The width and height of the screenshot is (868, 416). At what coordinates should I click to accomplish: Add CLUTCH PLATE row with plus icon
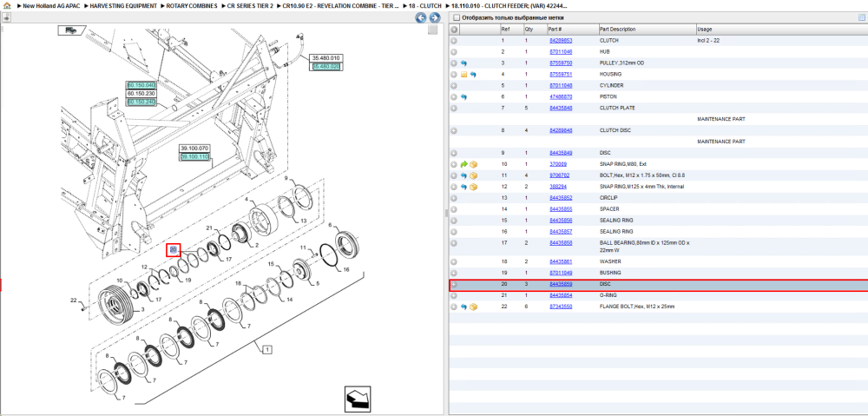pos(454,108)
